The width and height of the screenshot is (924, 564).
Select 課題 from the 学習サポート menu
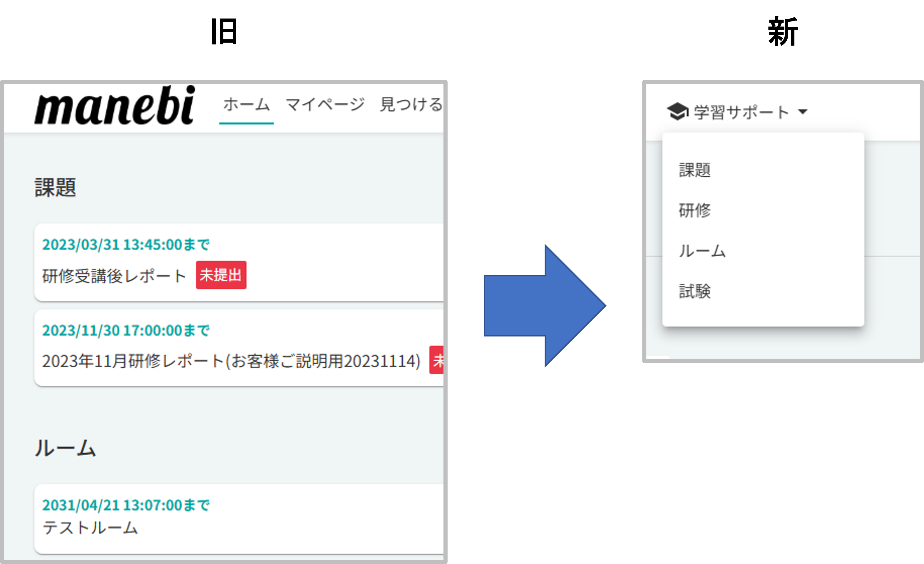pyautogui.click(x=695, y=170)
